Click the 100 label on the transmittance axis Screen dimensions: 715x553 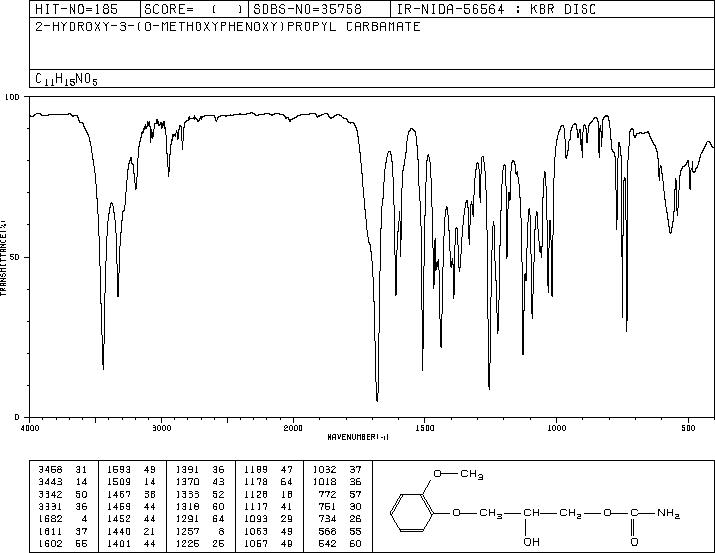click(12, 97)
